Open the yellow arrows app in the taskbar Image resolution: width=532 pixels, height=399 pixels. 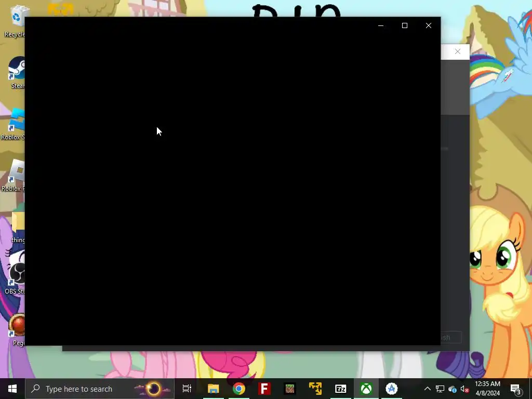pyautogui.click(x=315, y=389)
